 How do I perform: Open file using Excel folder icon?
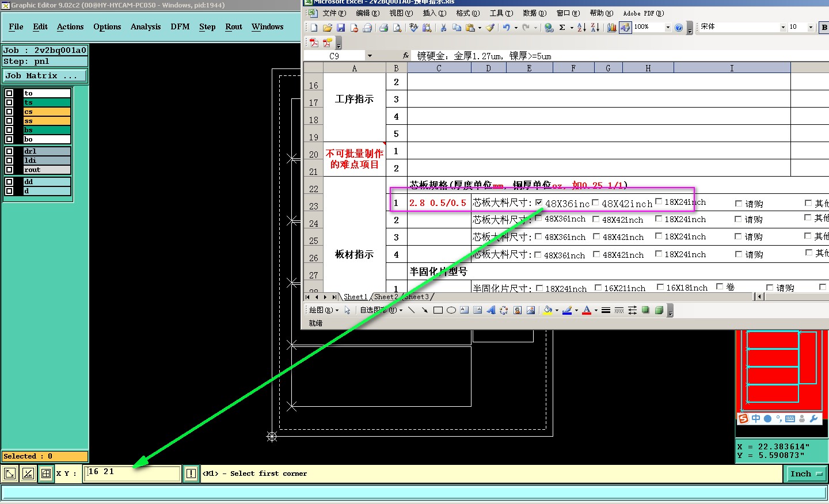327,27
